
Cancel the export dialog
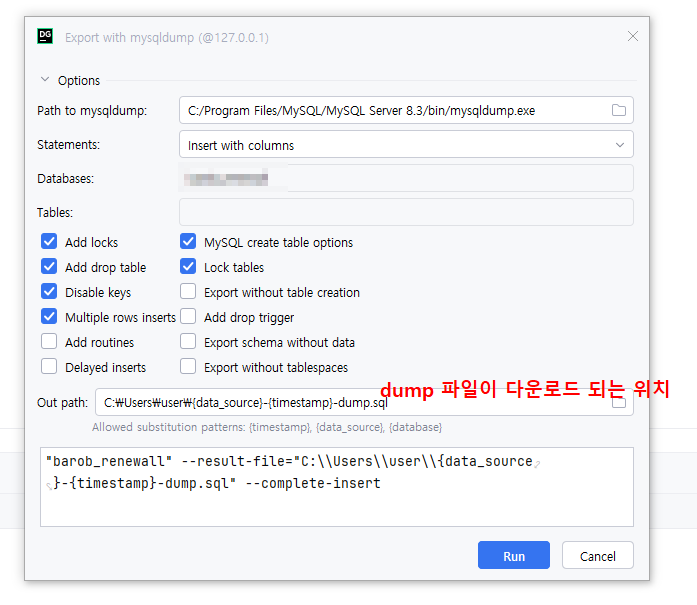(x=597, y=555)
